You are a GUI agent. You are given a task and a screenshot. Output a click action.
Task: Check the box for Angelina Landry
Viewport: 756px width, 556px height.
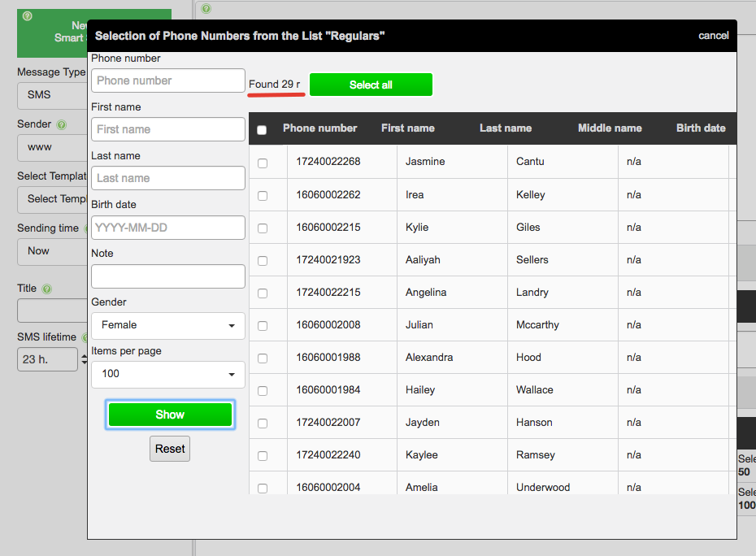tap(263, 293)
